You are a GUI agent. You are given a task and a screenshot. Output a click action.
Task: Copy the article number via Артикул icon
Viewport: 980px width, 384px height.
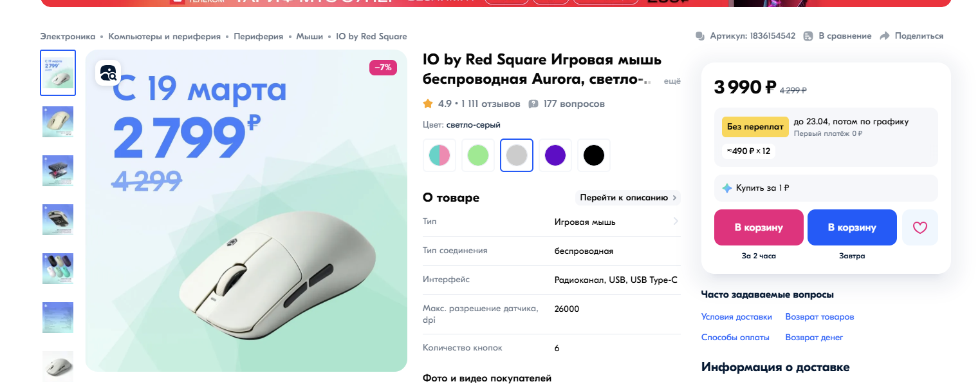(x=701, y=36)
